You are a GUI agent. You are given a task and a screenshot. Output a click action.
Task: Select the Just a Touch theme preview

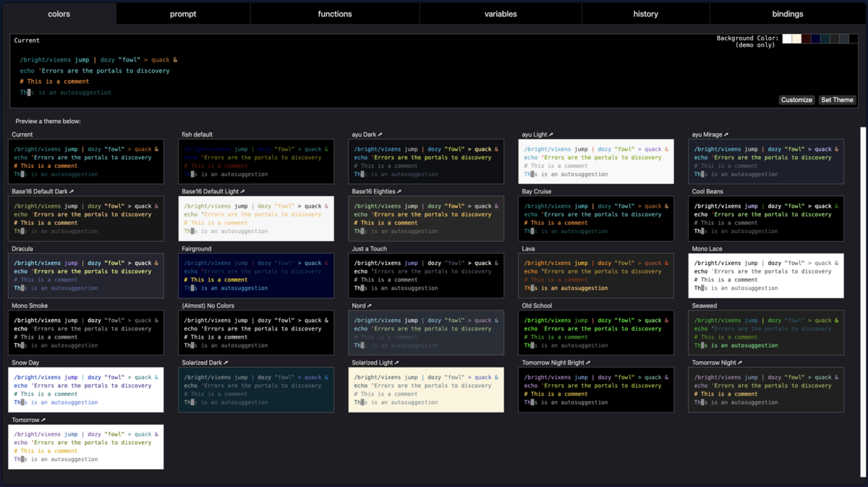426,276
